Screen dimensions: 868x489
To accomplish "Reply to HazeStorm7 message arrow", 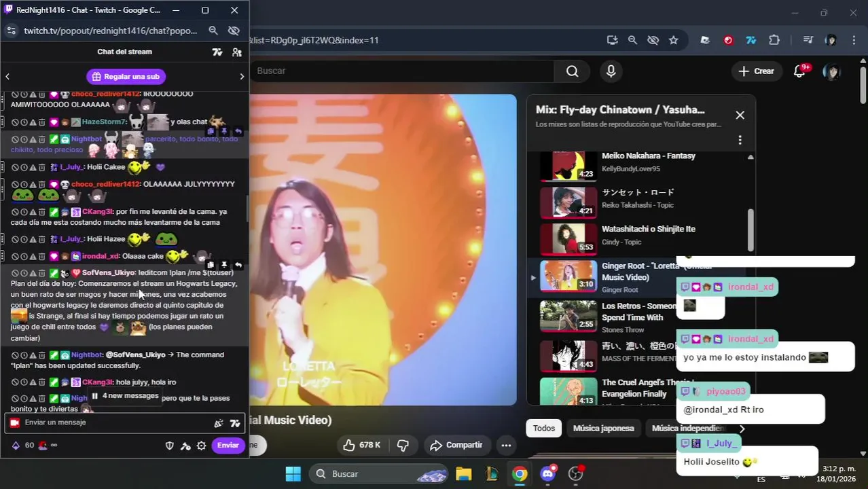I will [x=238, y=131].
